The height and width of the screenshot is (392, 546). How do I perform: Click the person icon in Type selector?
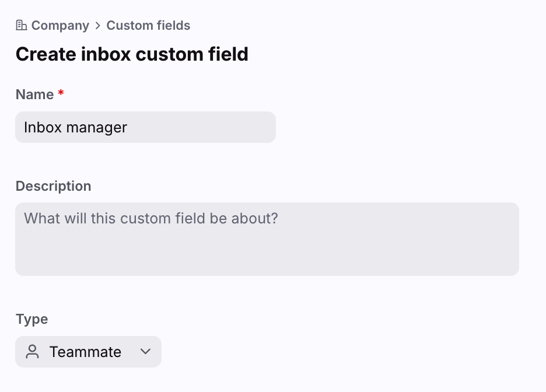33,352
